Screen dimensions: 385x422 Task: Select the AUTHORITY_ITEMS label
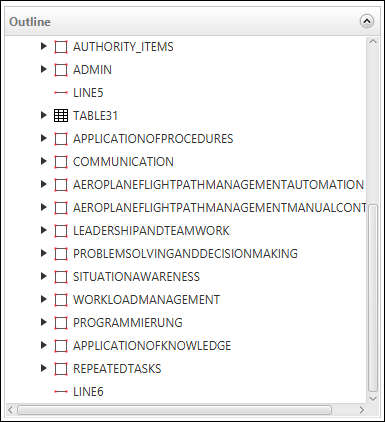pyautogui.click(x=123, y=47)
